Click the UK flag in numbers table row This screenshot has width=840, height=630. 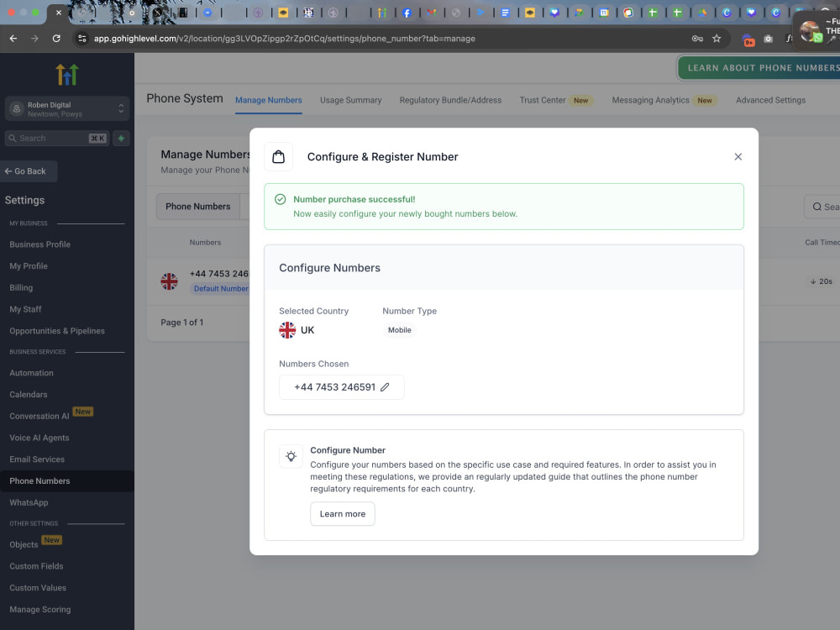(x=170, y=281)
